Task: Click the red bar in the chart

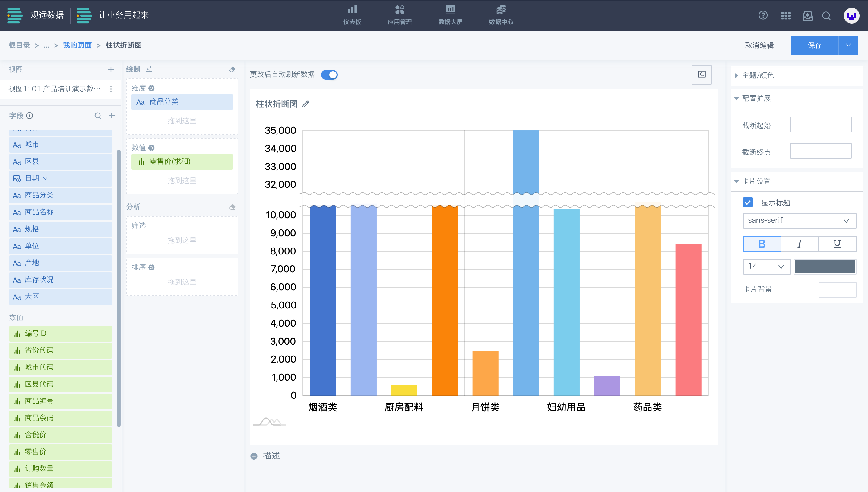Action: pos(688,319)
